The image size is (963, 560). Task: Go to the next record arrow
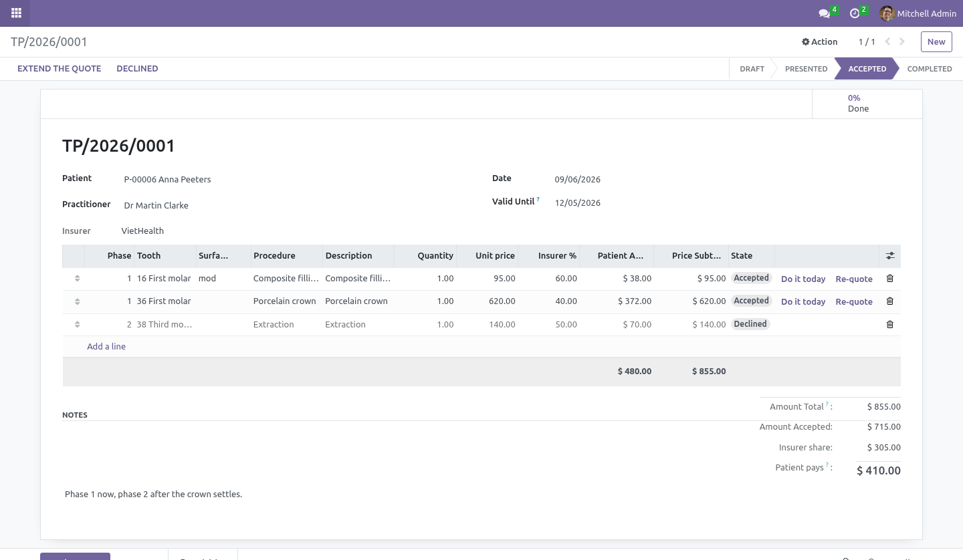pyautogui.click(x=902, y=41)
